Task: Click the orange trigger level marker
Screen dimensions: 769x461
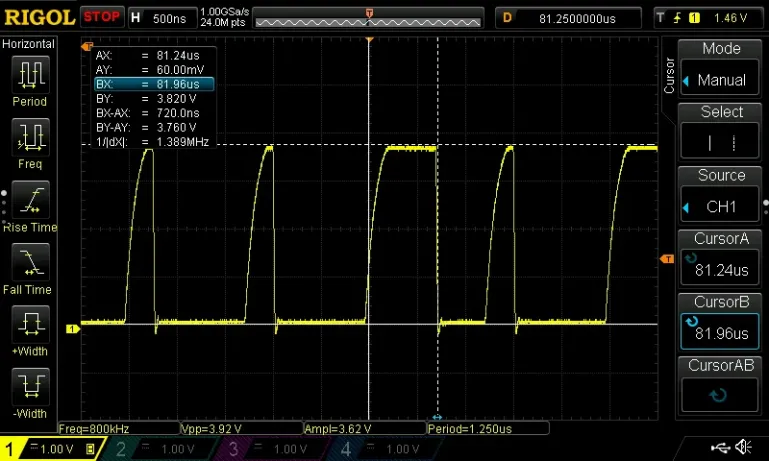Action: click(x=667, y=258)
